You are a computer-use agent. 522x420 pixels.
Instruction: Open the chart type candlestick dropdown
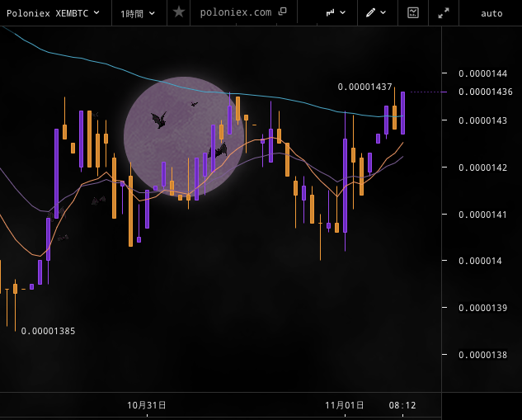coord(336,12)
